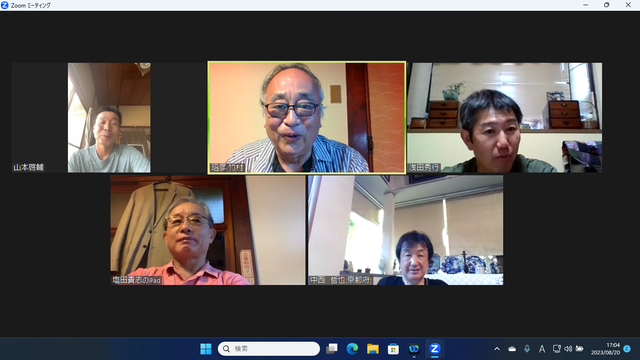Select 中西 哲也(京都府) video tile
Screen dimensions: 640x360
406,230
